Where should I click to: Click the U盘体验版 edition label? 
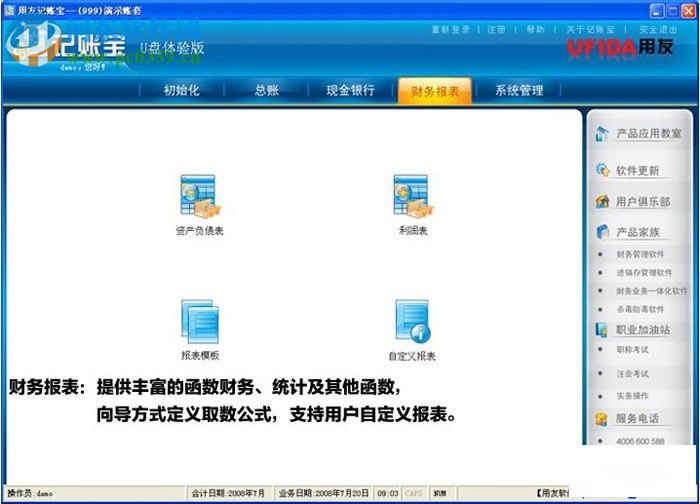(x=172, y=47)
